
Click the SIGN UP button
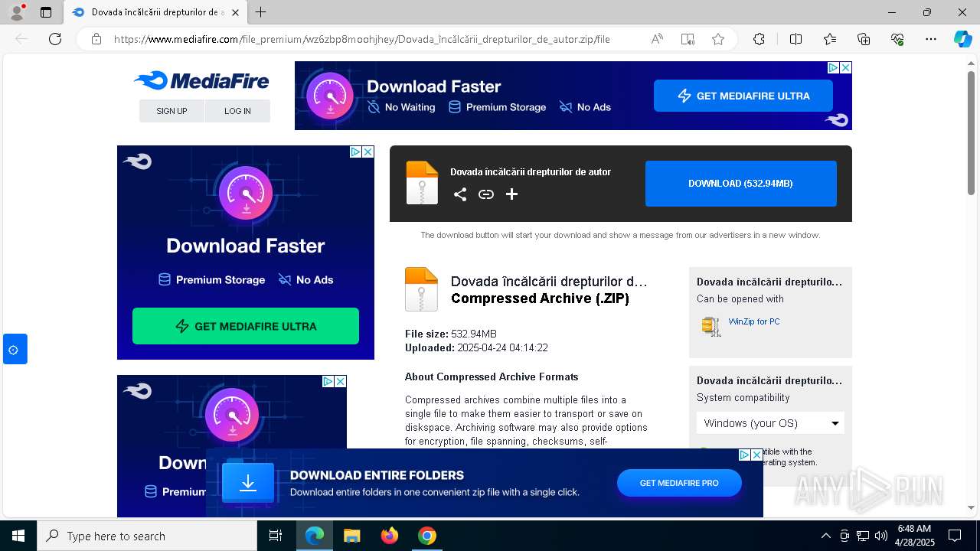tap(171, 111)
